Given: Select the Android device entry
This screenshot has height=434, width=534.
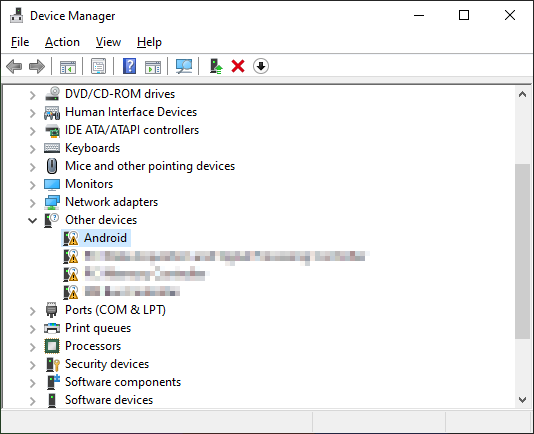Looking at the screenshot, I should coord(96,238).
